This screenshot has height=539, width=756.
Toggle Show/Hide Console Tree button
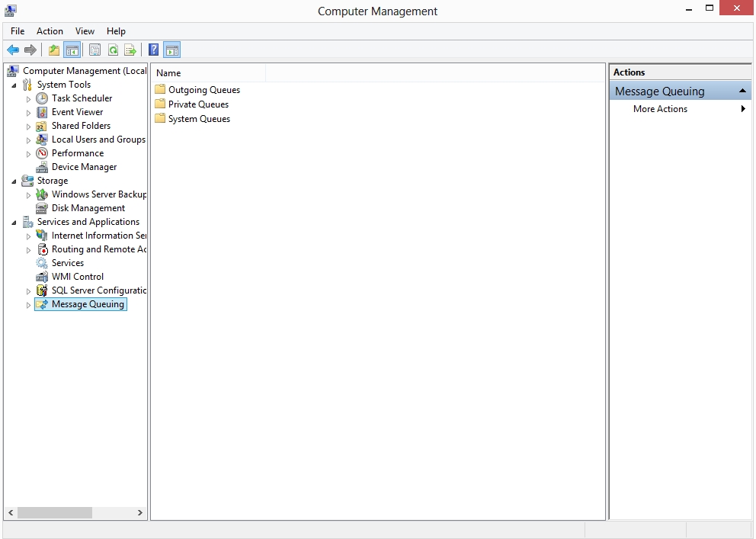72,50
